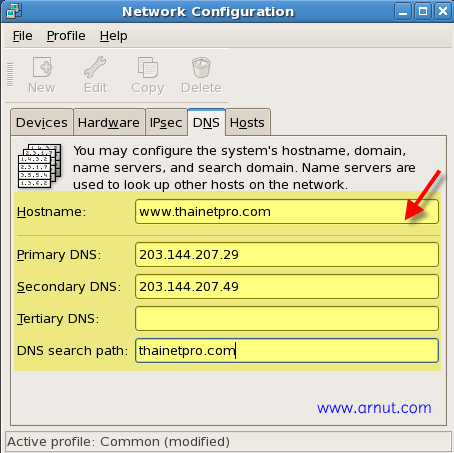Screen dimensions: 454x453
Task: Select the DNS tab
Action: pos(206,122)
